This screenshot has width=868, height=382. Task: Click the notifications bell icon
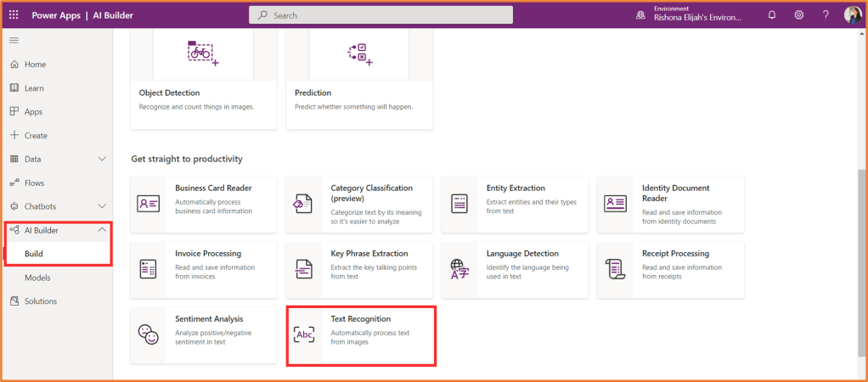pos(771,15)
